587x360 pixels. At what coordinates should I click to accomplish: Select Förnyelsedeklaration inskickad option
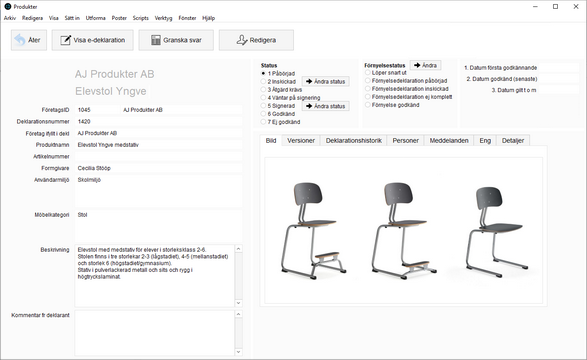pos(368,89)
